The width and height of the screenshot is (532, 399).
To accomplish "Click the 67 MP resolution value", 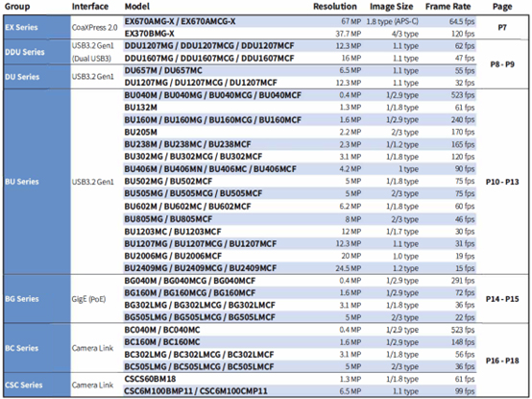I will pyautogui.click(x=351, y=21).
